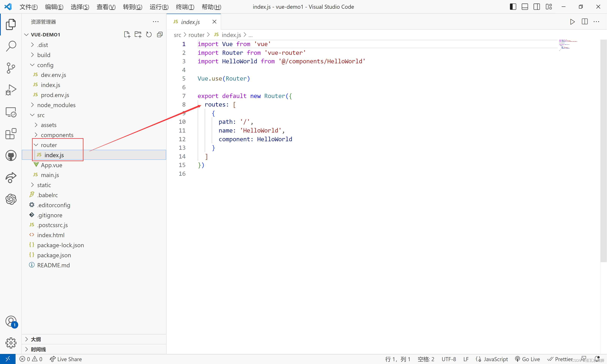Collapse the config folder
Viewport: 607px width, 364px height.
94,65
